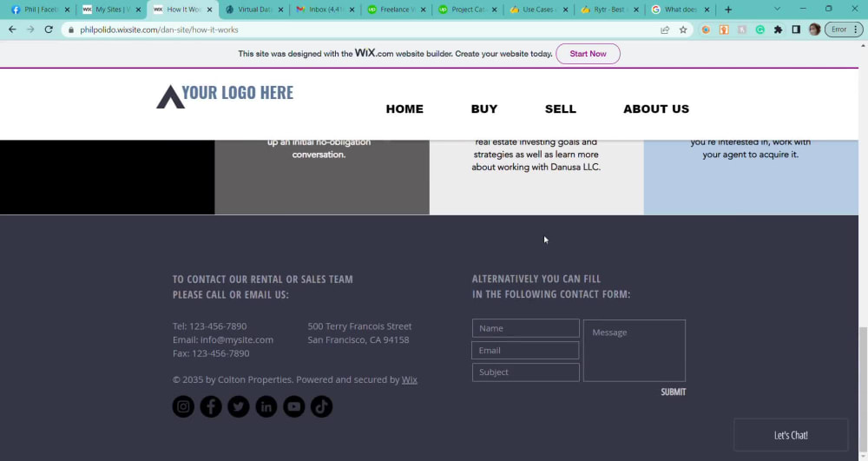This screenshot has height=461, width=868.
Task: Focus the Subject input field
Action: (525, 372)
